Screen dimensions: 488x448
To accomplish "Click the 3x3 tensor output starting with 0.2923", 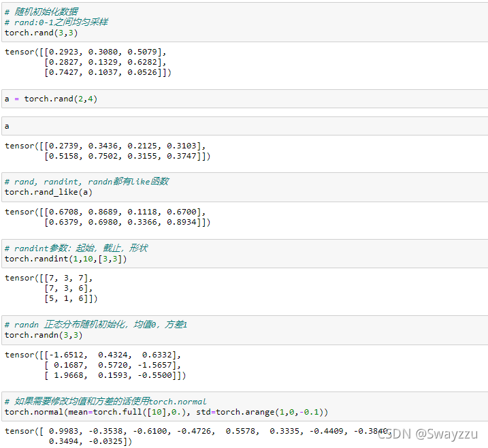I will (x=87, y=62).
